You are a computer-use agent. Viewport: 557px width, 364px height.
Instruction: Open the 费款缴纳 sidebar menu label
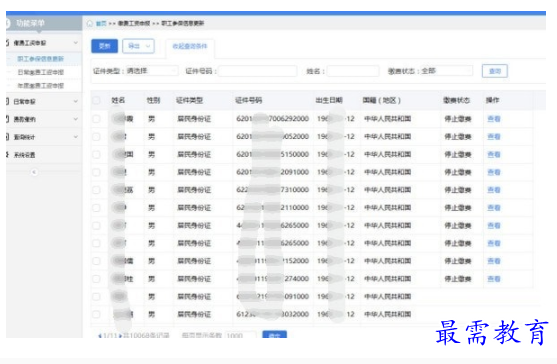coord(24,119)
